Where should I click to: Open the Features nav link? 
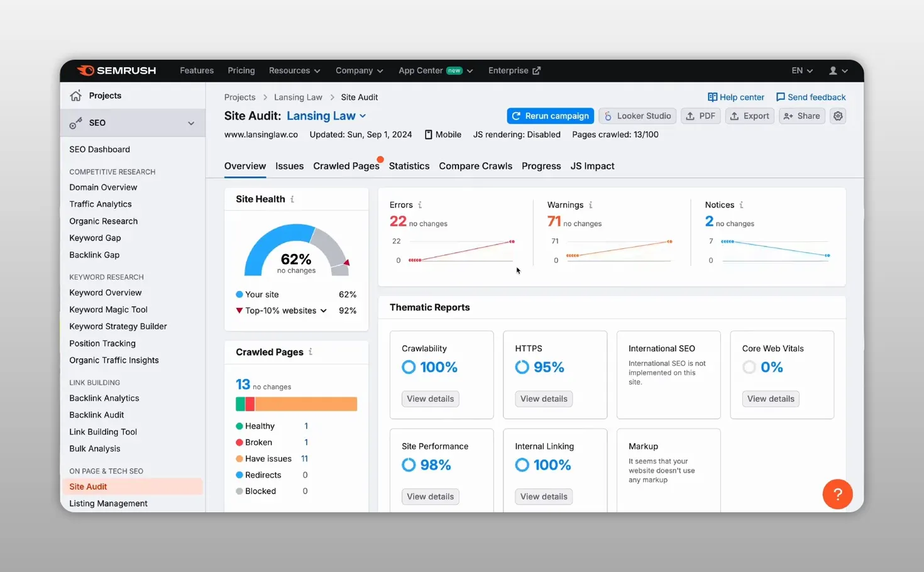click(x=197, y=71)
